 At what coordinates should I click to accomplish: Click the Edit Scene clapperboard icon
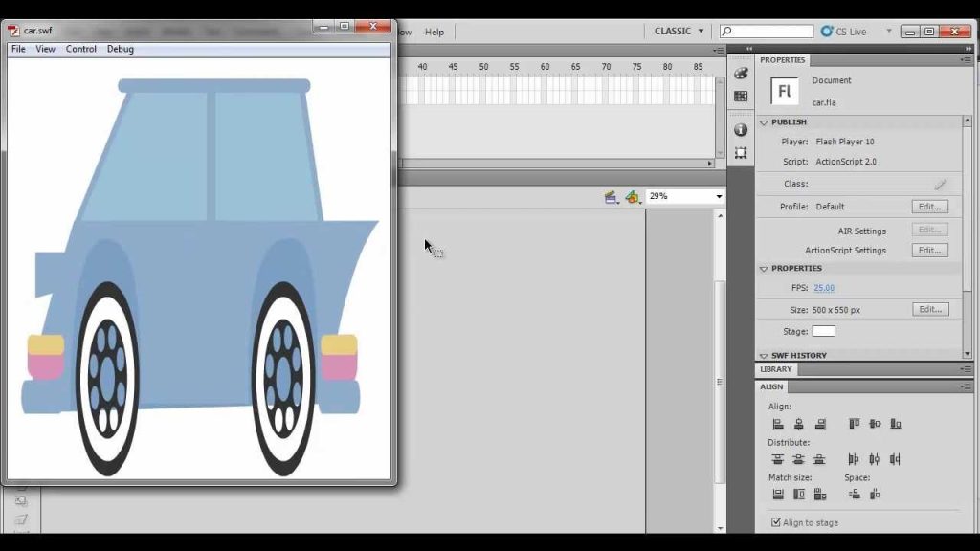(x=611, y=197)
